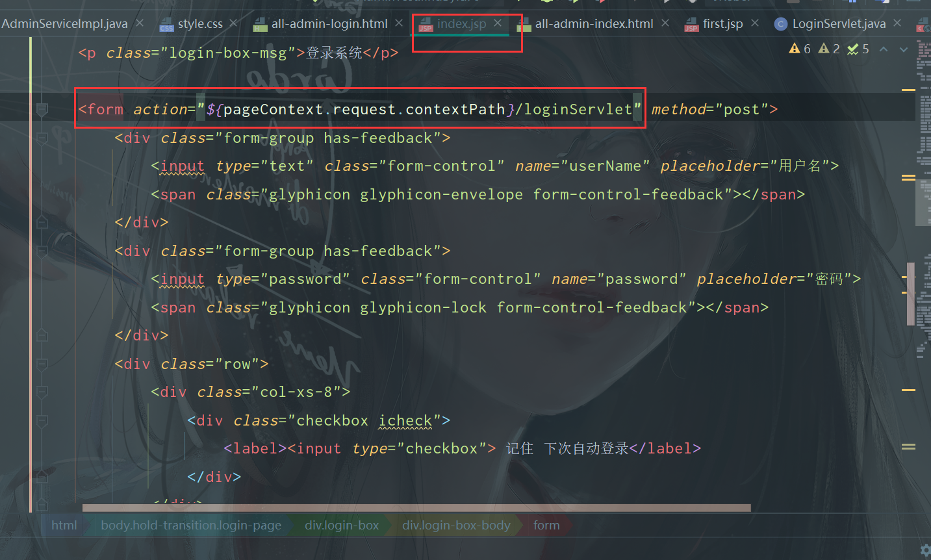Image resolution: width=931 pixels, height=560 pixels.
Task: Collapse the form tag fold marker
Action: click(x=42, y=110)
